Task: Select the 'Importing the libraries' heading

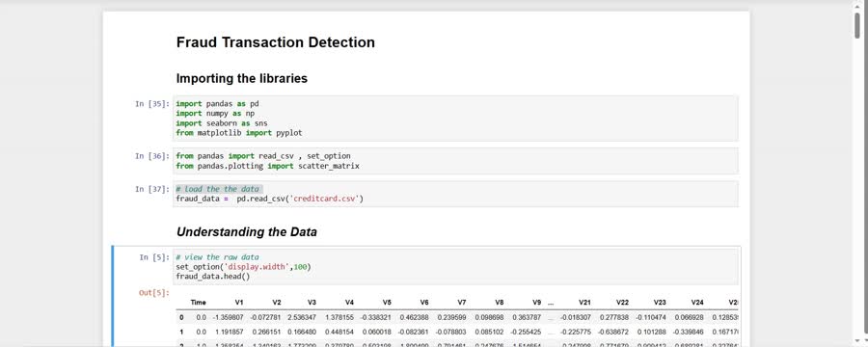Action: [241, 79]
